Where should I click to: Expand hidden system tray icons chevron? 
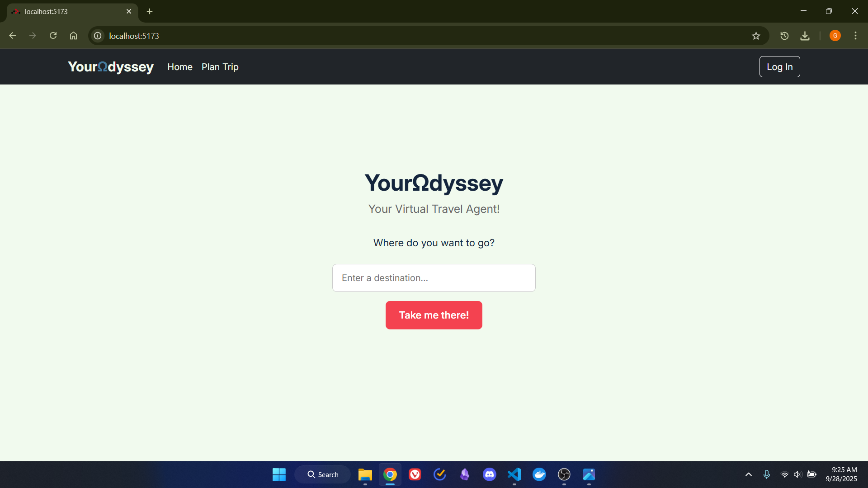(x=749, y=474)
